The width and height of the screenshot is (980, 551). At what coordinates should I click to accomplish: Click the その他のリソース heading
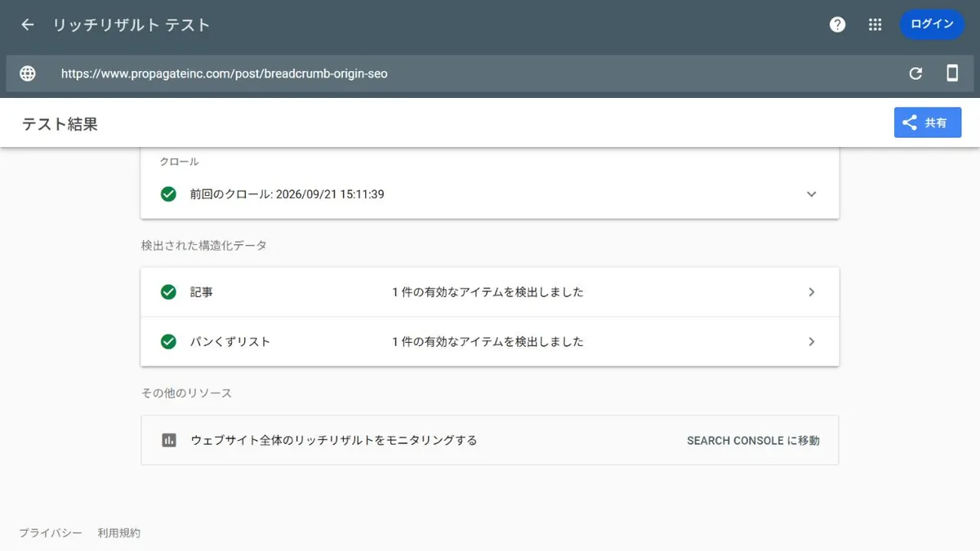click(186, 393)
